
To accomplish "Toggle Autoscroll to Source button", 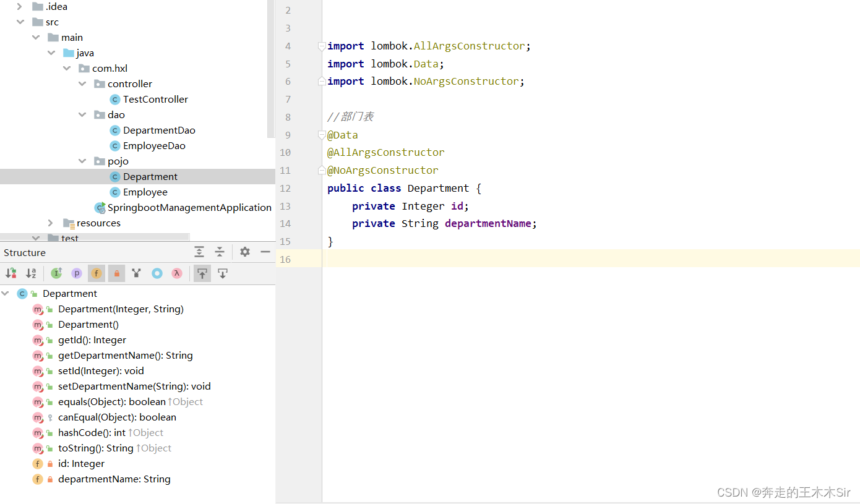I will point(202,273).
